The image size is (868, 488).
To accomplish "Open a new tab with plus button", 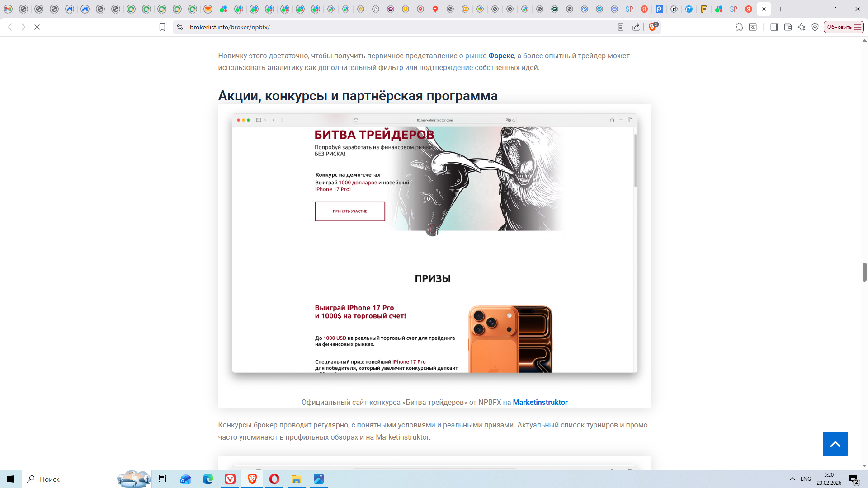I will point(781,9).
